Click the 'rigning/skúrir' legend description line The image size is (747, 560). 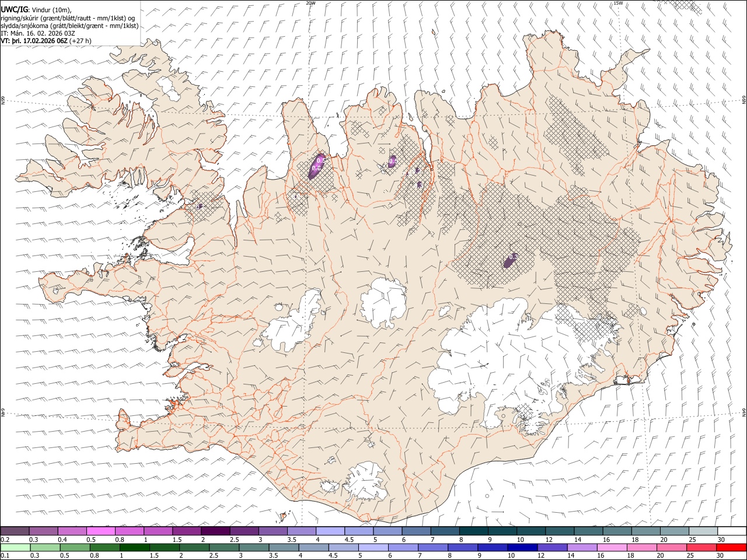tap(67, 17)
